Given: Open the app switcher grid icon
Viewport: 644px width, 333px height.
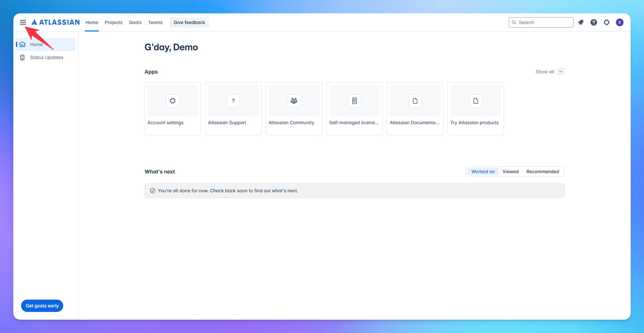Looking at the screenshot, I should point(23,22).
